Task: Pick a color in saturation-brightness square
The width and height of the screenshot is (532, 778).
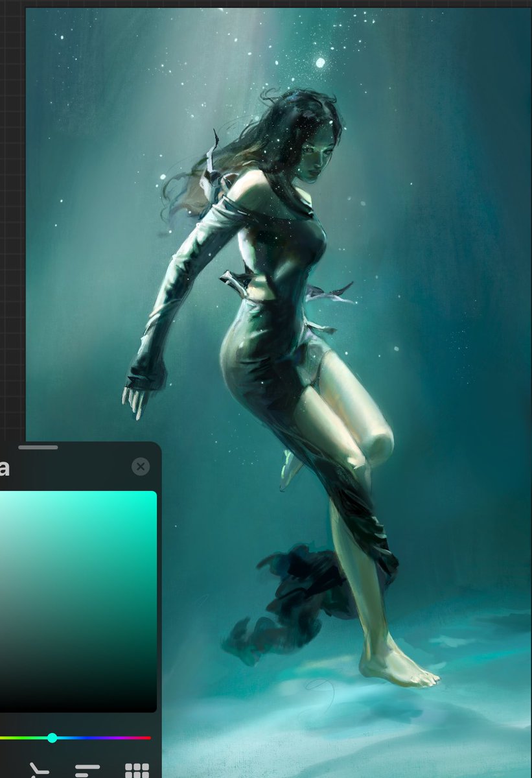Action: (78, 602)
